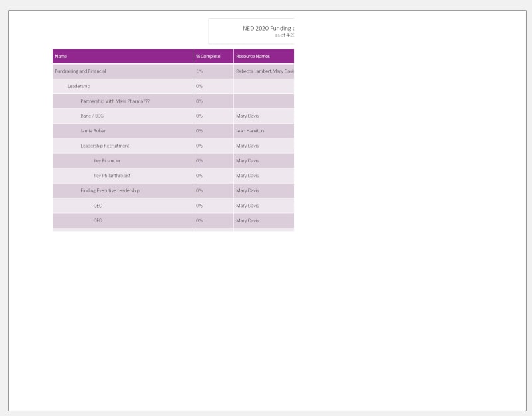Image resolution: width=532 pixels, height=416 pixels.
Task: Select the 'Key Financier' task name
Action: tap(107, 161)
